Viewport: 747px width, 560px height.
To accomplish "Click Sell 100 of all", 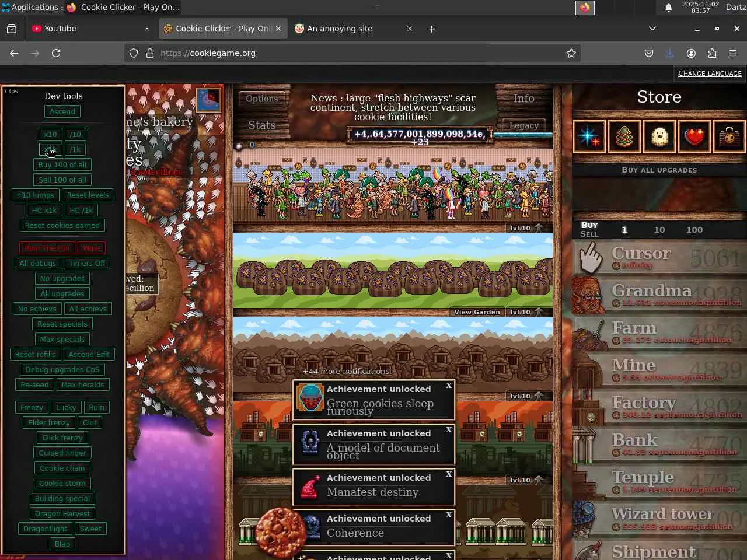I will click(x=62, y=180).
